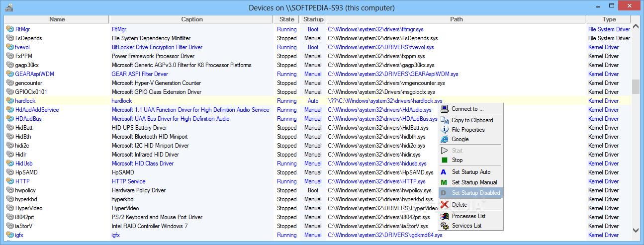Click caption 'BitLocker Drive Encryption Filter Driver'
The width and height of the screenshot is (644, 245).
[157, 47]
